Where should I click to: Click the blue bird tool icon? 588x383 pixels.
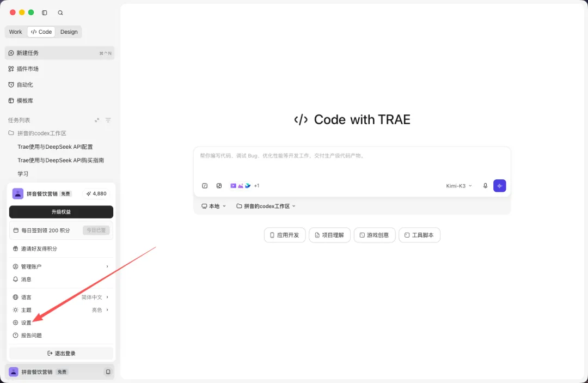pos(248,186)
